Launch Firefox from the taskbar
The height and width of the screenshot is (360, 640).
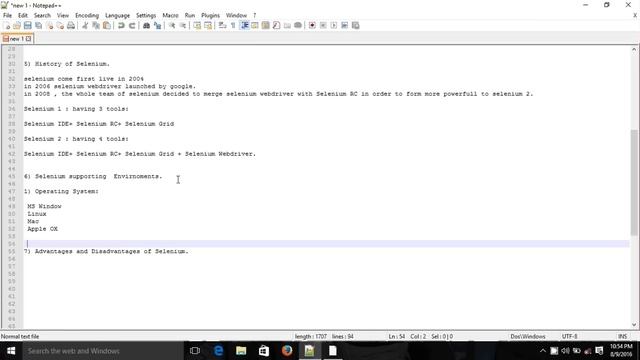point(287,351)
